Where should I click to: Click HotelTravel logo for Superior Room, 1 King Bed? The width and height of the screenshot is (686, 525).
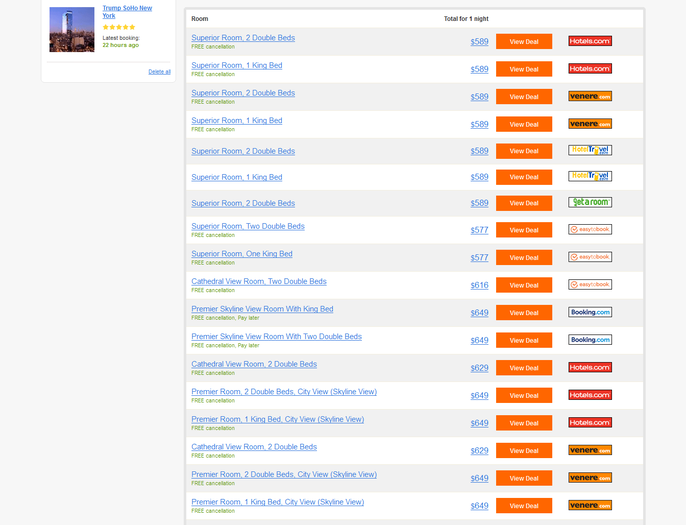[590, 176]
